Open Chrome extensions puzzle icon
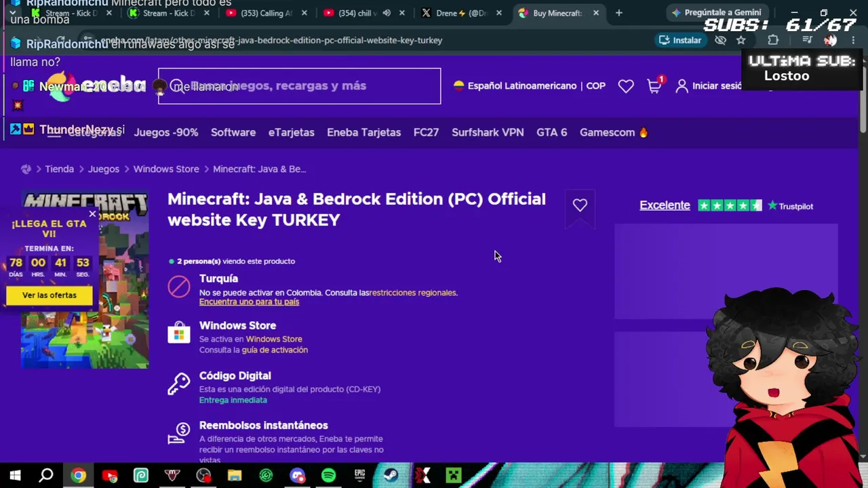868x488 pixels. 773,40
